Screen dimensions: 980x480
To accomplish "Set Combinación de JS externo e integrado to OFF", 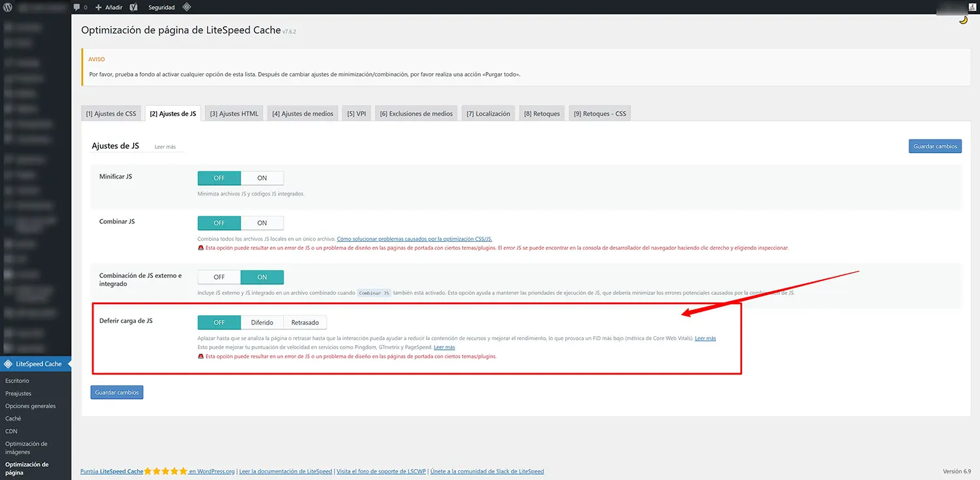I will (219, 277).
